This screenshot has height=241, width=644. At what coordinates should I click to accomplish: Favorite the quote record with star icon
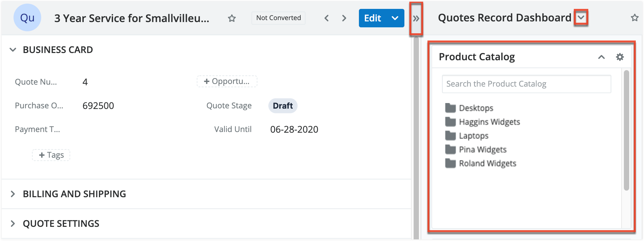[232, 18]
